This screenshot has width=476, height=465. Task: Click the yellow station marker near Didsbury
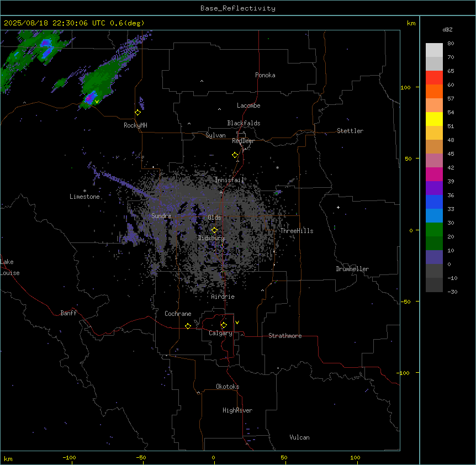[x=215, y=230]
